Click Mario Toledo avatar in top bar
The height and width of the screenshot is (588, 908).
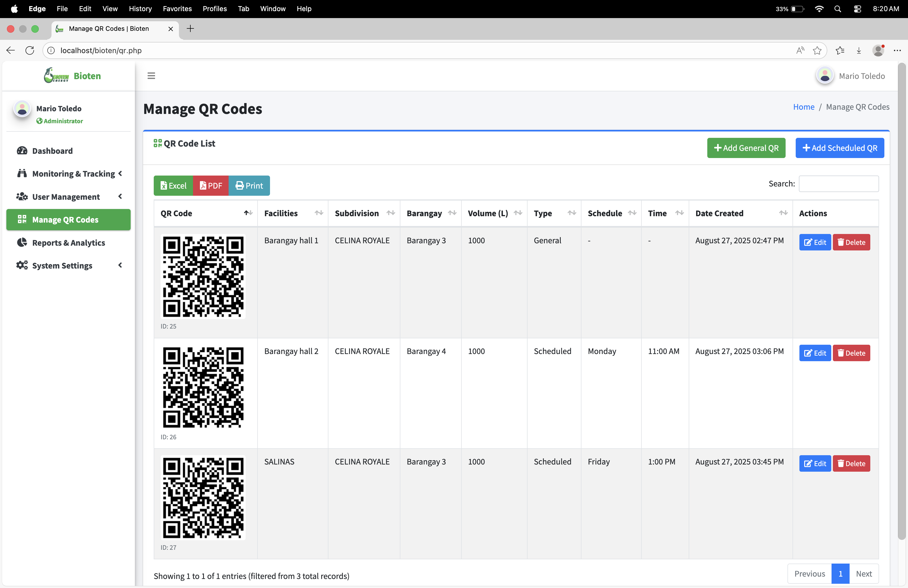(x=824, y=75)
